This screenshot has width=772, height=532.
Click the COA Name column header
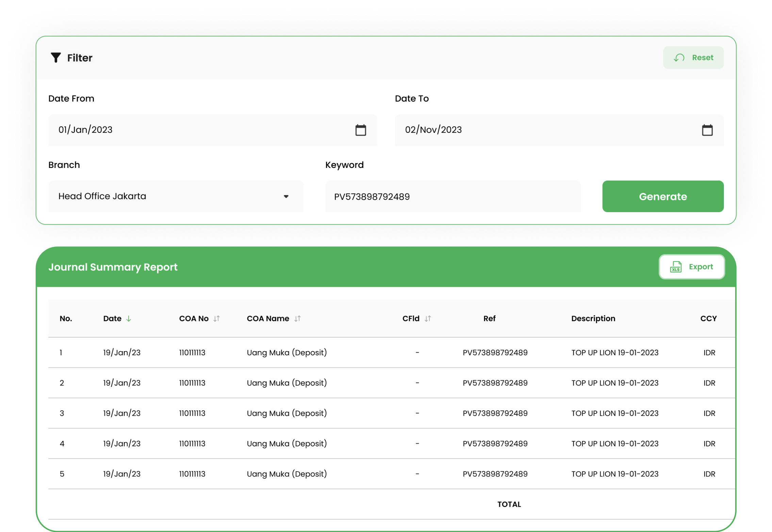tap(268, 319)
